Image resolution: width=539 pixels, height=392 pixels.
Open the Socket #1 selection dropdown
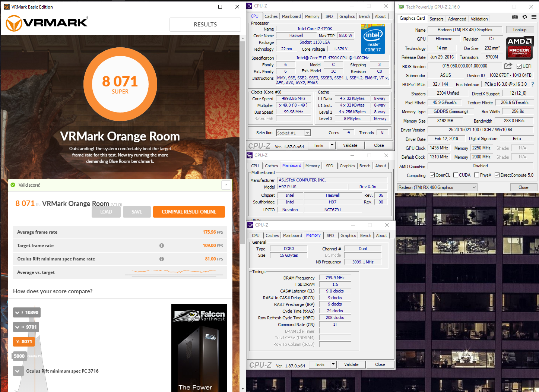294,133
